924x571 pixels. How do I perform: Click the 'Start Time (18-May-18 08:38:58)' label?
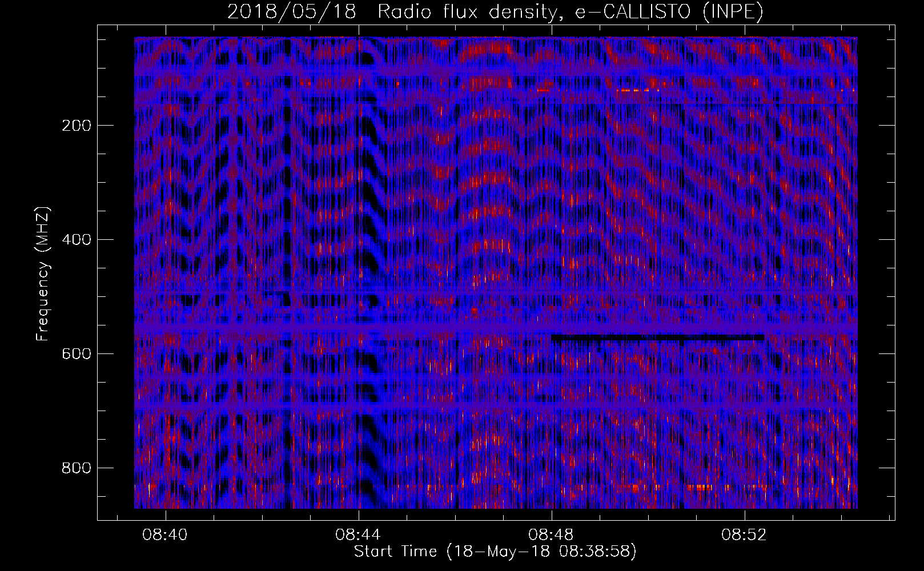tap(495, 552)
